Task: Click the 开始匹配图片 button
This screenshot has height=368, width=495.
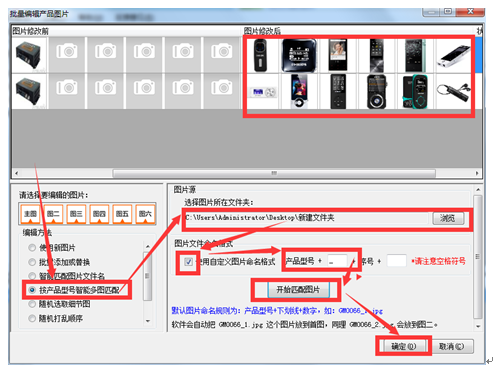Action: [x=298, y=290]
